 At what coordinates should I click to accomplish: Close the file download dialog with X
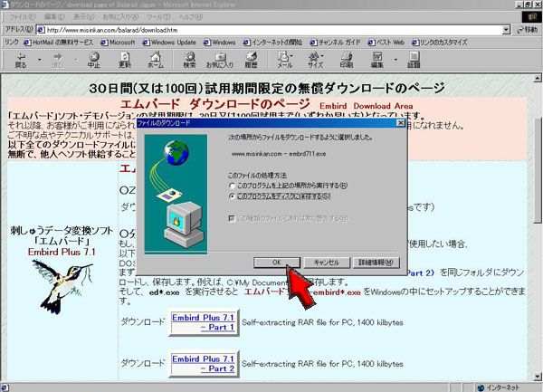pos(400,123)
